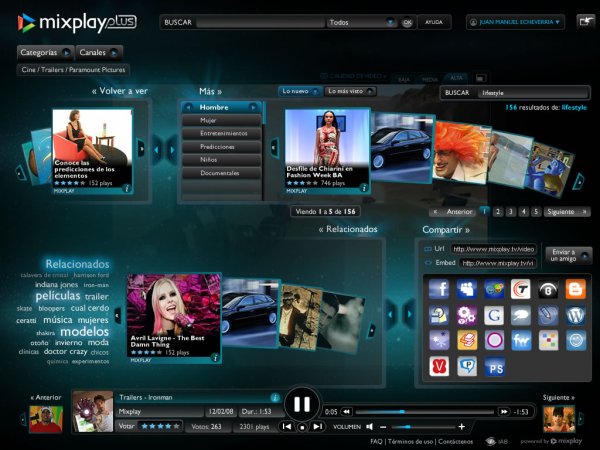Click the blue 'fw' share icon
The height and width of the screenshot is (450, 600).
(x=521, y=341)
